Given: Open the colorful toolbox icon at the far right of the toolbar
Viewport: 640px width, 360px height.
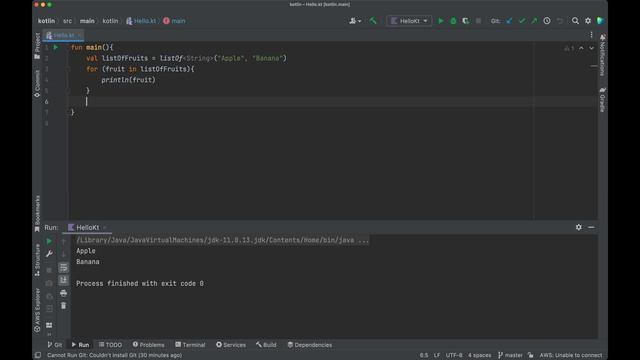Looking at the screenshot, I should (x=600, y=21).
